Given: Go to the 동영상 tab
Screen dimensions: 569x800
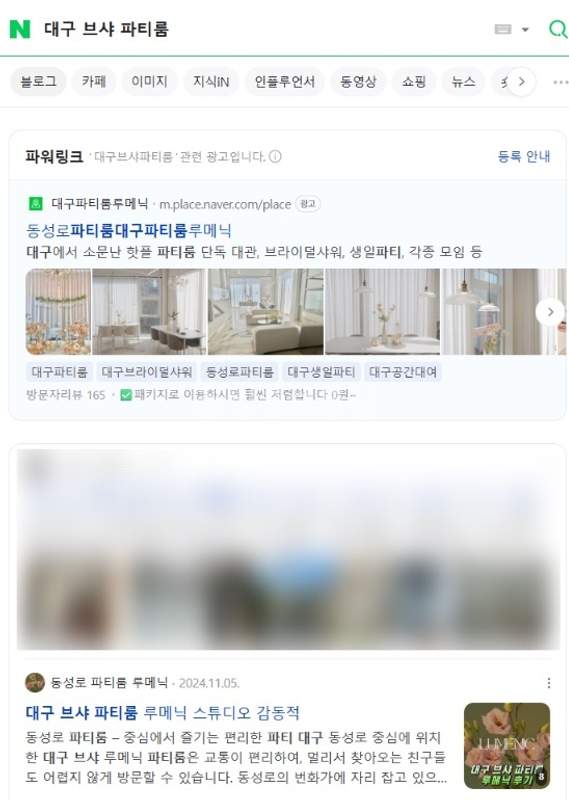Looking at the screenshot, I should (x=358, y=82).
